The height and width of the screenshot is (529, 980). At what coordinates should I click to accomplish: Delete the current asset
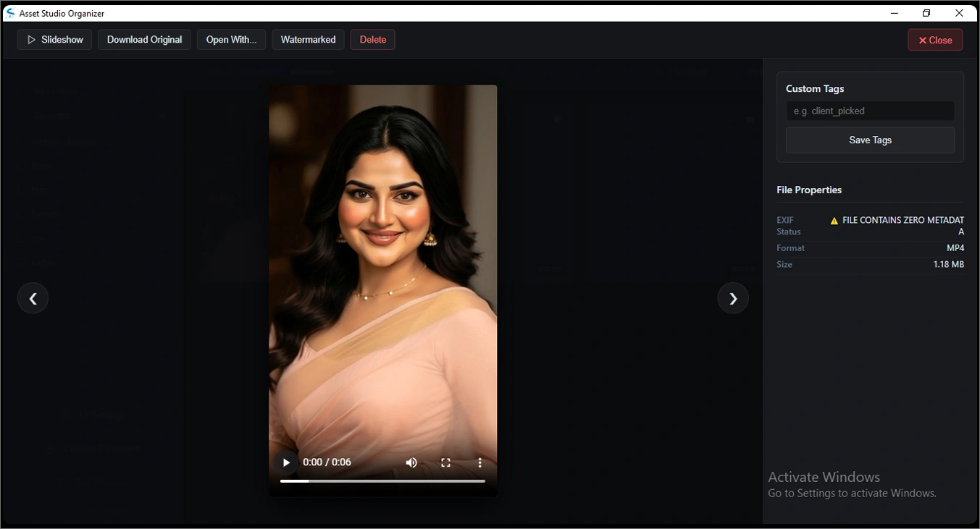372,40
